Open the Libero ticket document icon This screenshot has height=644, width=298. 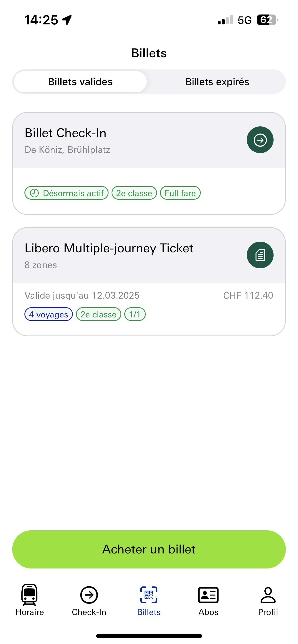click(x=260, y=255)
